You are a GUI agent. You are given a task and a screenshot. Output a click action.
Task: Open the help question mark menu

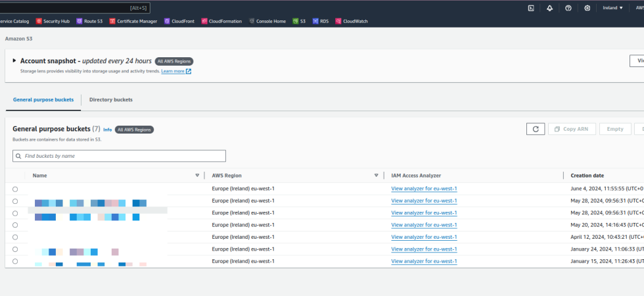(x=568, y=8)
